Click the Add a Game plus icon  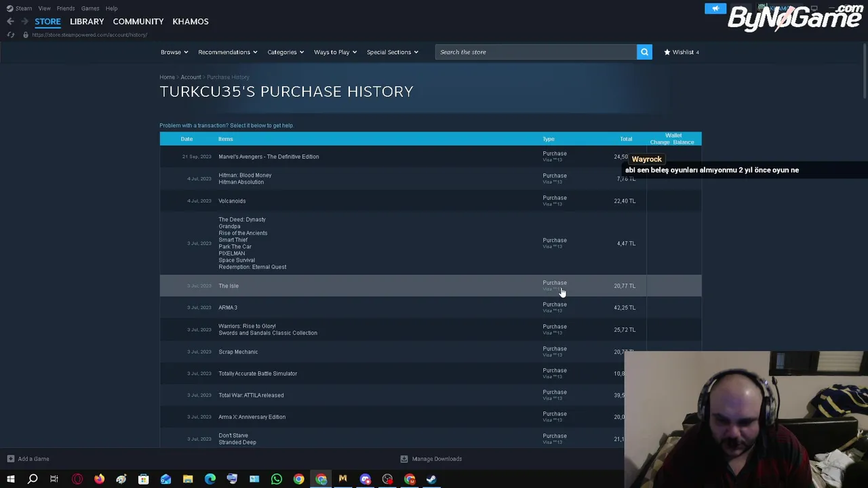(x=10, y=459)
